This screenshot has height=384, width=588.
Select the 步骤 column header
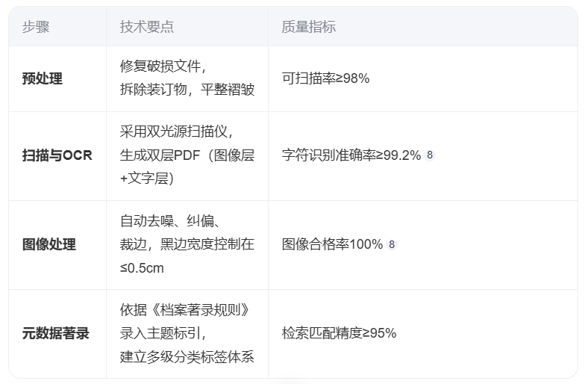pyautogui.click(x=36, y=27)
